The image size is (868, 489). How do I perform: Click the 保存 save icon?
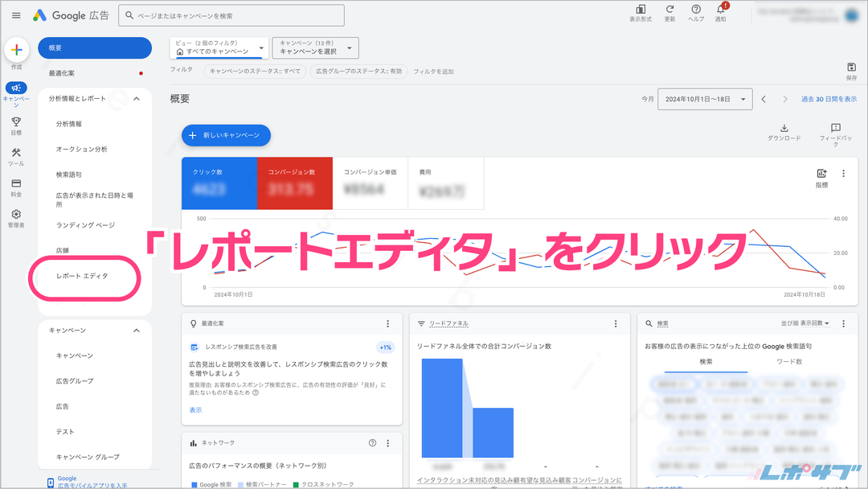tap(851, 68)
